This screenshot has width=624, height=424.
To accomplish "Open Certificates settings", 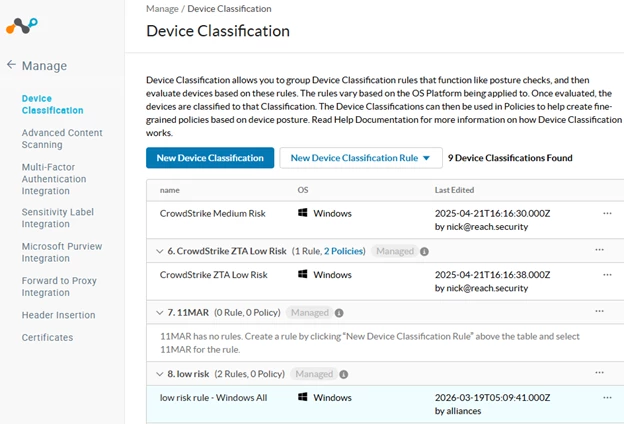I will 47,337.
